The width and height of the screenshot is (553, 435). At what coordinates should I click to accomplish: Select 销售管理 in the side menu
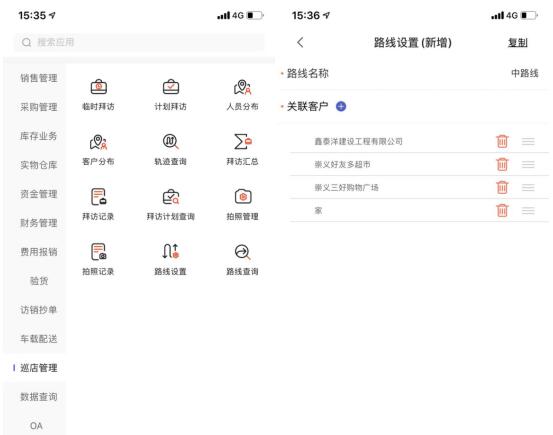click(x=38, y=78)
